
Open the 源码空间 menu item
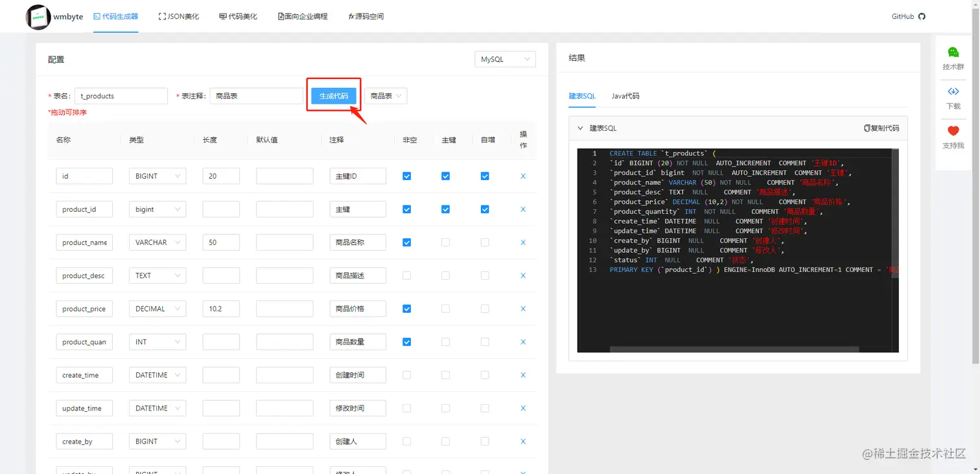366,16
